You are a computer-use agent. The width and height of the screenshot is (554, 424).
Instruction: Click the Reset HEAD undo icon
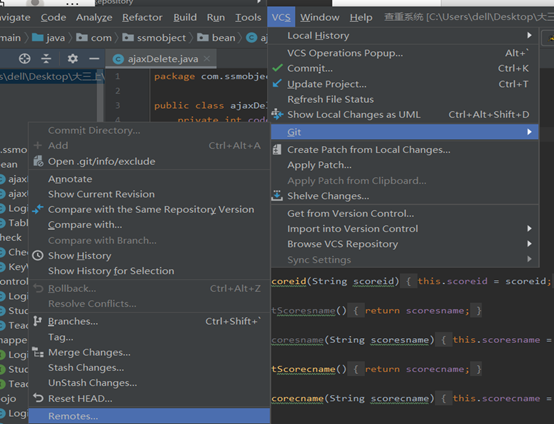click(x=38, y=398)
